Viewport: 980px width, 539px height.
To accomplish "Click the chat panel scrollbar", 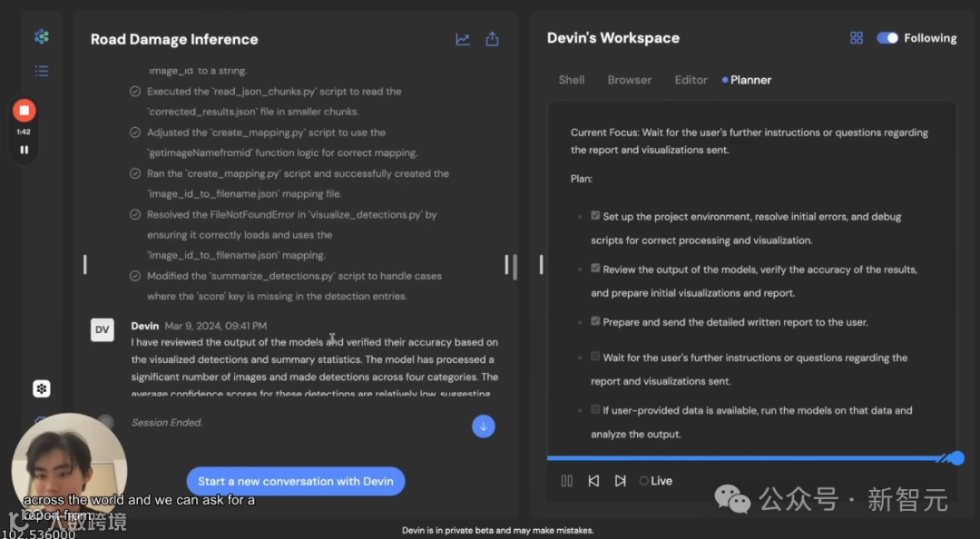I will [515, 267].
